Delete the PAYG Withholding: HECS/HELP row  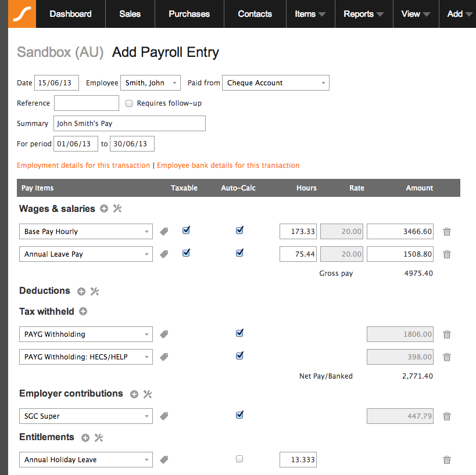click(x=447, y=357)
